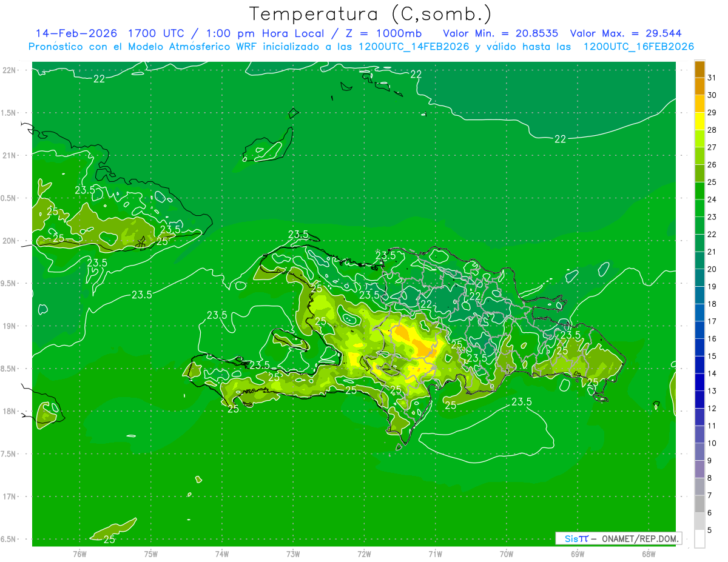This screenshot has width=728, height=562.
Task: Click the "Valor Min. = 20.8535" value
Action: click(500, 33)
